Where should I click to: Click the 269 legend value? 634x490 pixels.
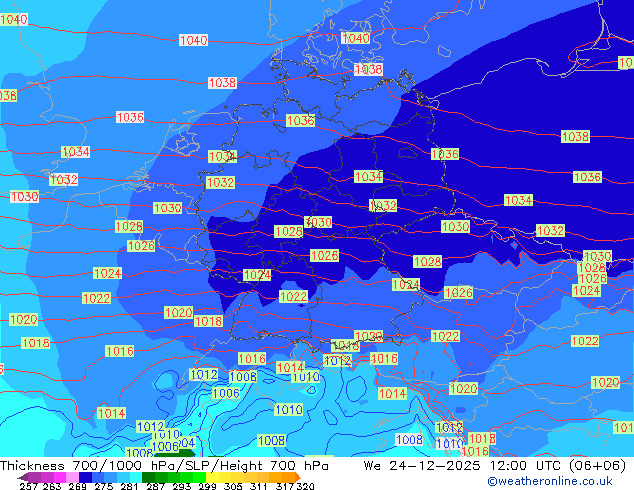pos(77,486)
